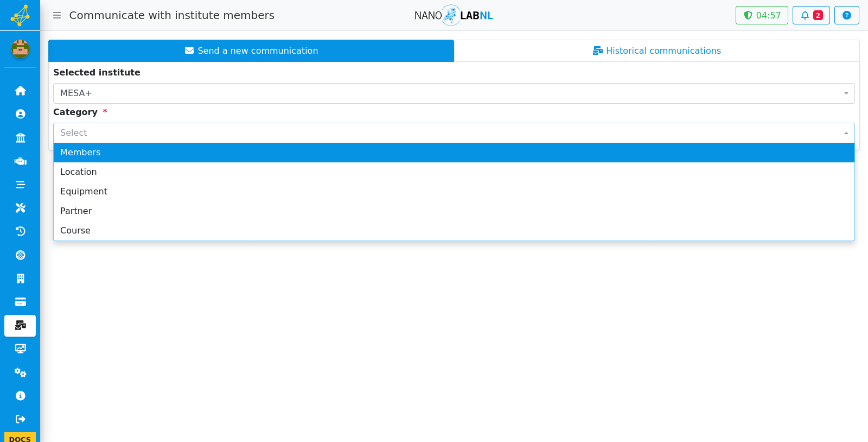This screenshot has width=868, height=442.
Task: Choose Partner from the category list
Action: [454, 211]
